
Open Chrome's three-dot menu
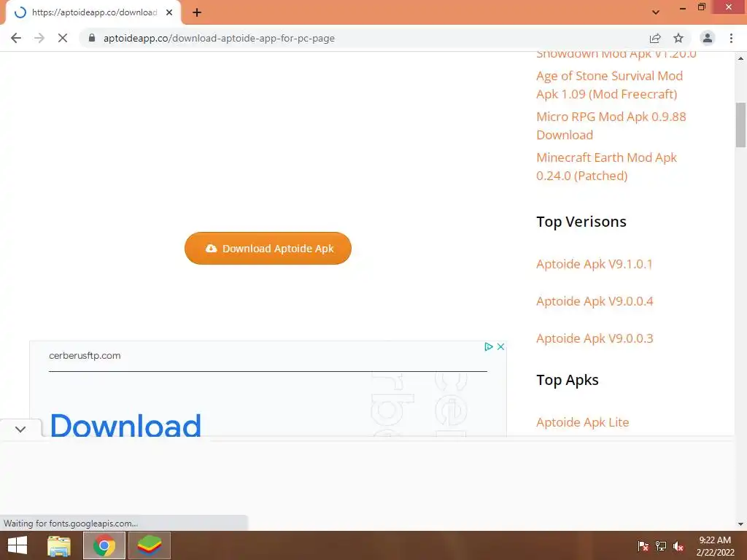click(731, 38)
